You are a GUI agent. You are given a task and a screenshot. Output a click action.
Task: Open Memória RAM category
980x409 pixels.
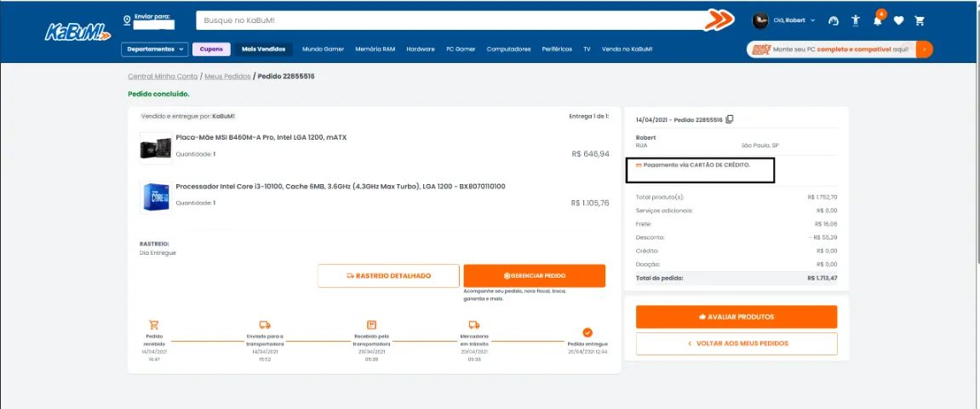click(x=375, y=49)
